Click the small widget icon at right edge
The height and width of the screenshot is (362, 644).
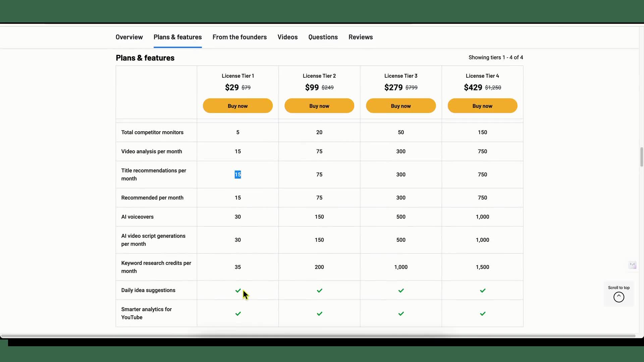(x=632, y=265)
